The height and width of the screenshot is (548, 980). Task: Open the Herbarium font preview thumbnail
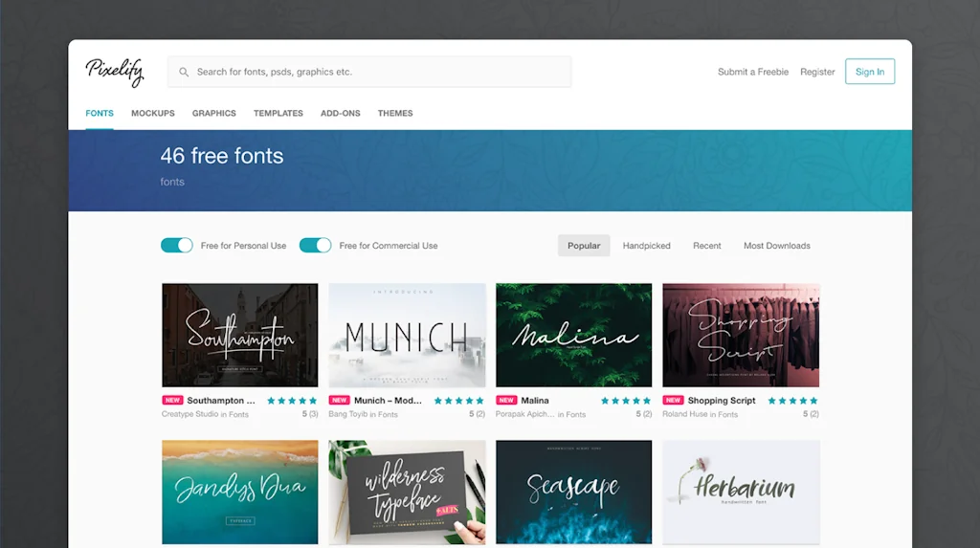742,493
